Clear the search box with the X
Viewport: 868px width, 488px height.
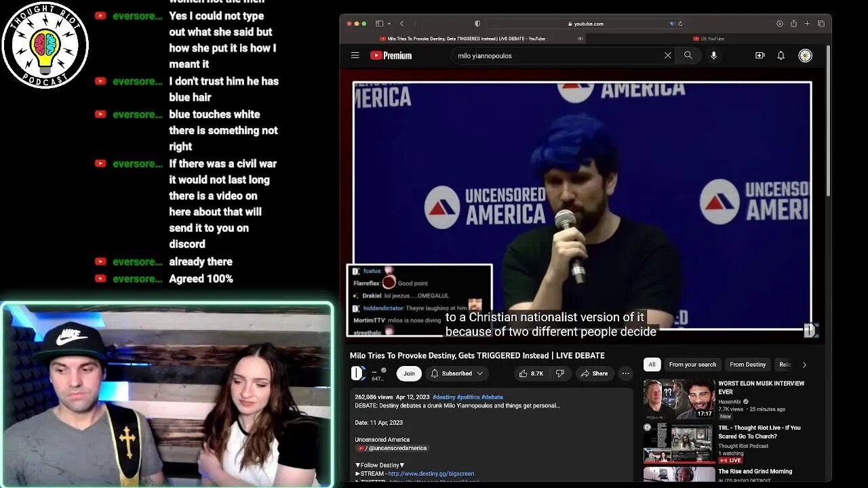tap(667, 56)
